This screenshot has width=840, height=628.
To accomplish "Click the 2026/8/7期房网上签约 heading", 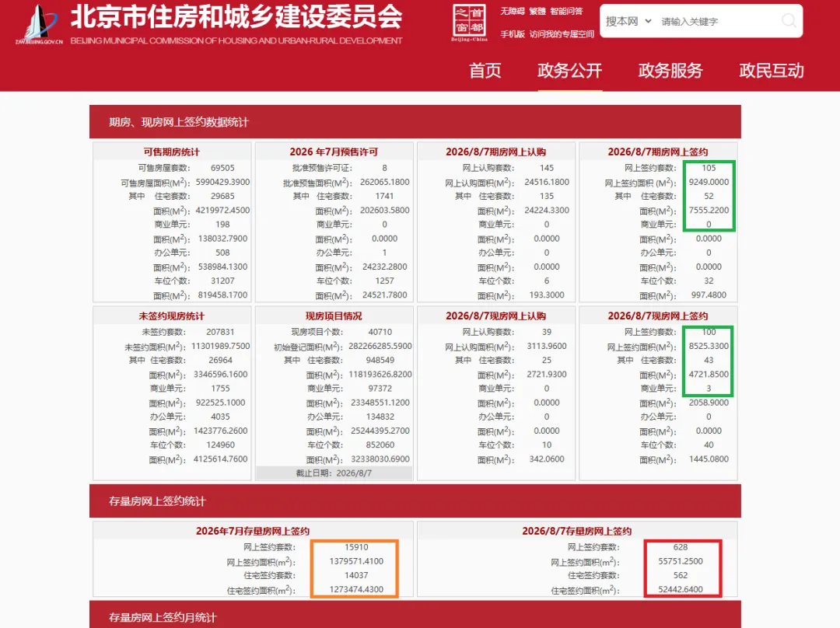I will 658,152.
